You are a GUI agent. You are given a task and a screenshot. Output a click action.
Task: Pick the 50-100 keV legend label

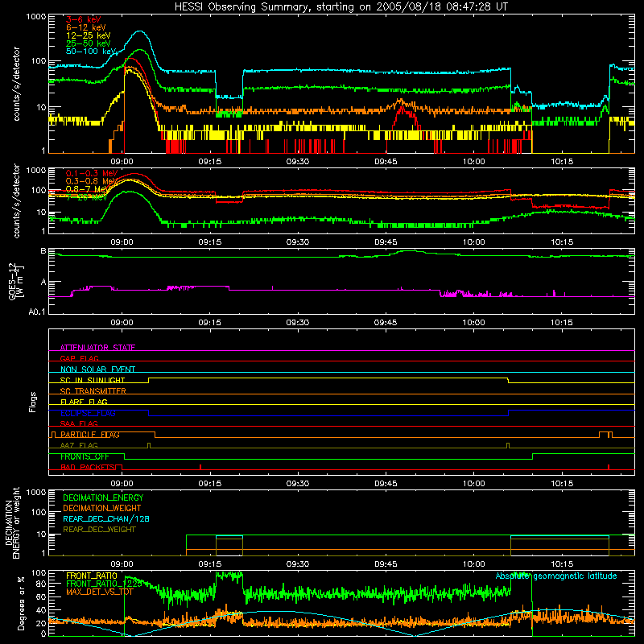coord(91,52)
